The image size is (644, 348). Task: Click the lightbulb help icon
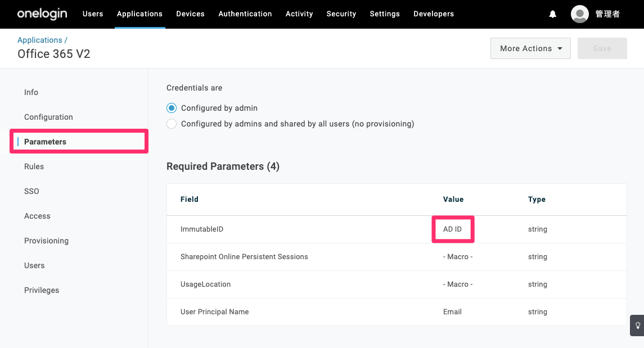(x=637, y=326)
